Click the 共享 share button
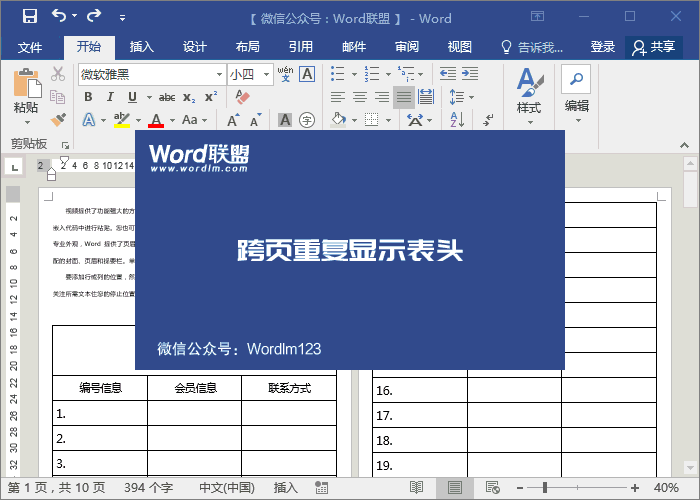This screenshot has width=700, height=500. [654, 47]
